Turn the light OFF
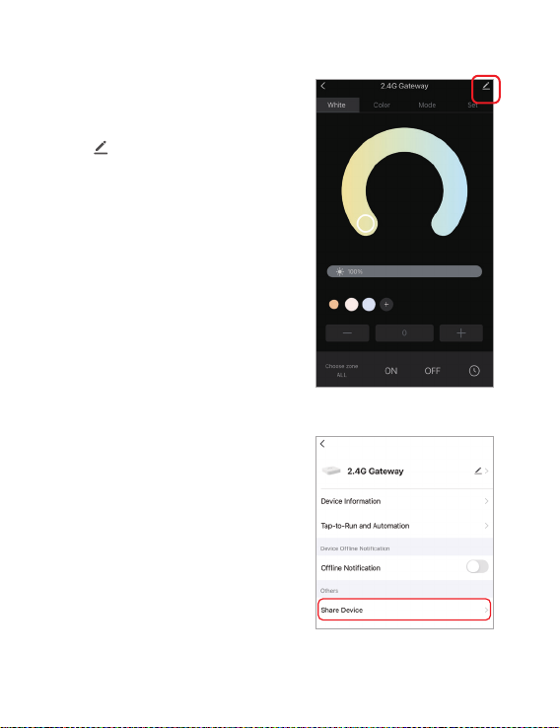Image resolution: width=560 pixels, height=728 pixels. [432, 371]
